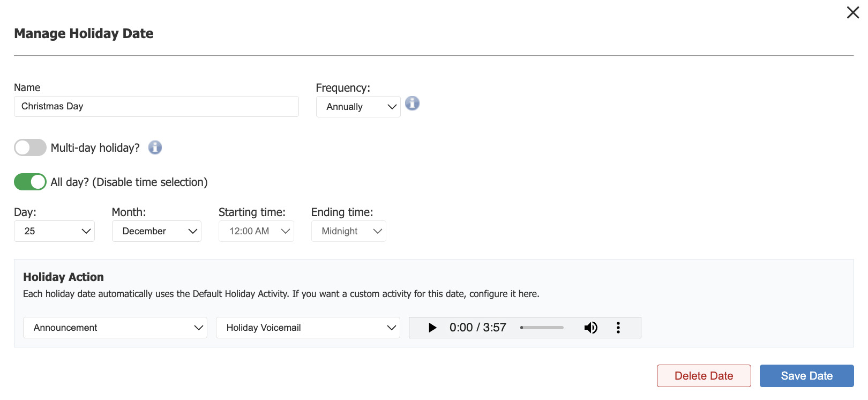Open the Starting time dropdown
The width and height of the screenshot is (868, 400).
[256, 231]
